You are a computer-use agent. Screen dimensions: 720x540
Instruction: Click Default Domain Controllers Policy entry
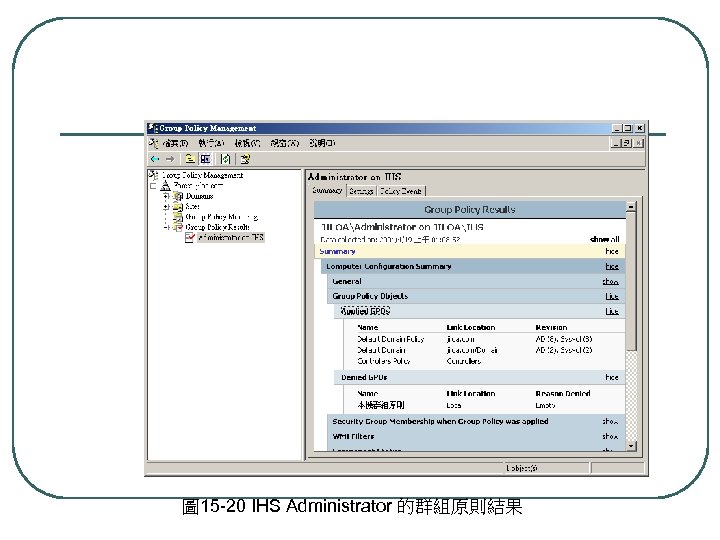pyautogui.click(x=383, y=355)
